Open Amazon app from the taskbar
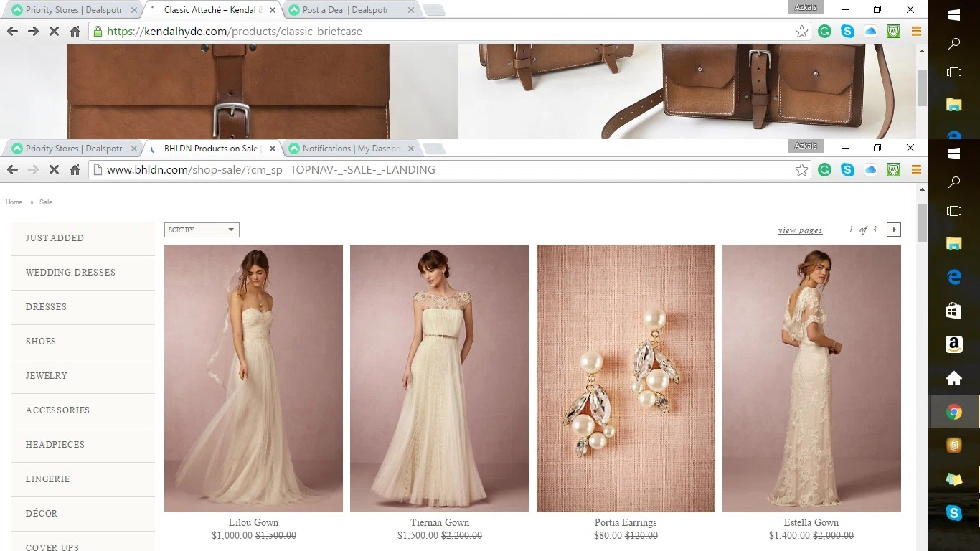This screenshot has width=980, height=551. 953,345
